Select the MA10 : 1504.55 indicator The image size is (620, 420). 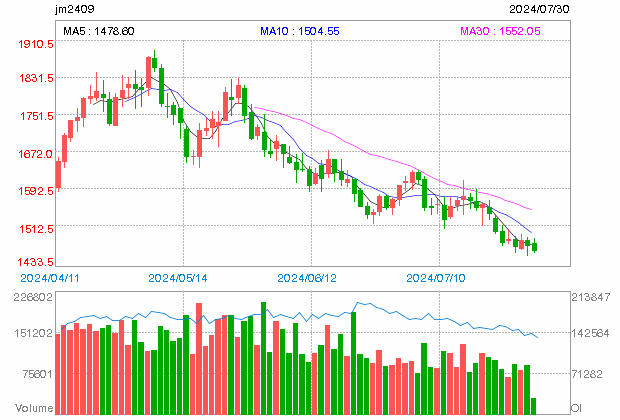point(300,31)
